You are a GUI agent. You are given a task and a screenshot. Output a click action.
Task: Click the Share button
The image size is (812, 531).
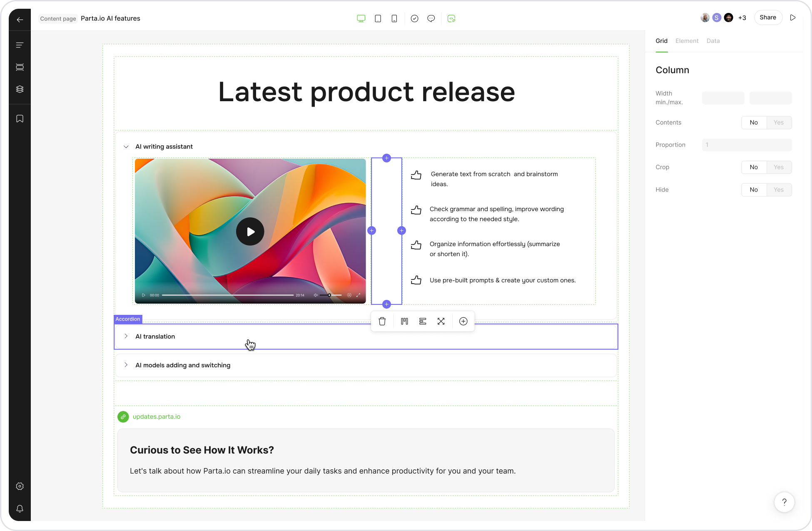point(767,17)
